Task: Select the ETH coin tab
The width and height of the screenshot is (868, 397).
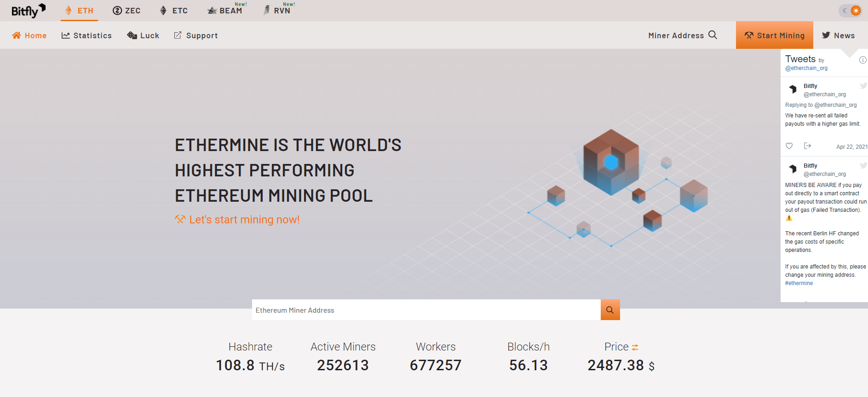Action: 79,11
